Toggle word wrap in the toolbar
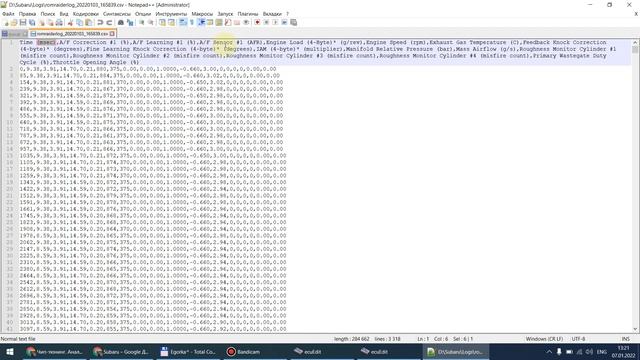Image resolution: width=640 pixels, height=360 pixels. [183, 22]
